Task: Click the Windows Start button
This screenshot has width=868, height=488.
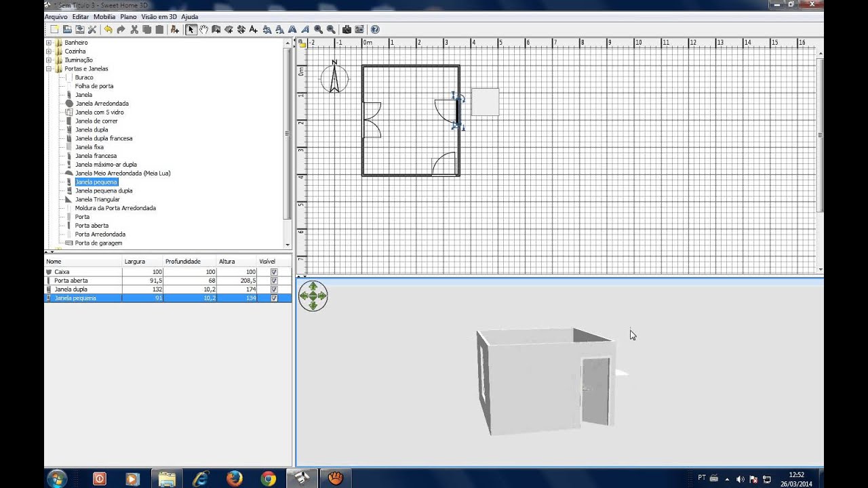Action: (57, 479)
